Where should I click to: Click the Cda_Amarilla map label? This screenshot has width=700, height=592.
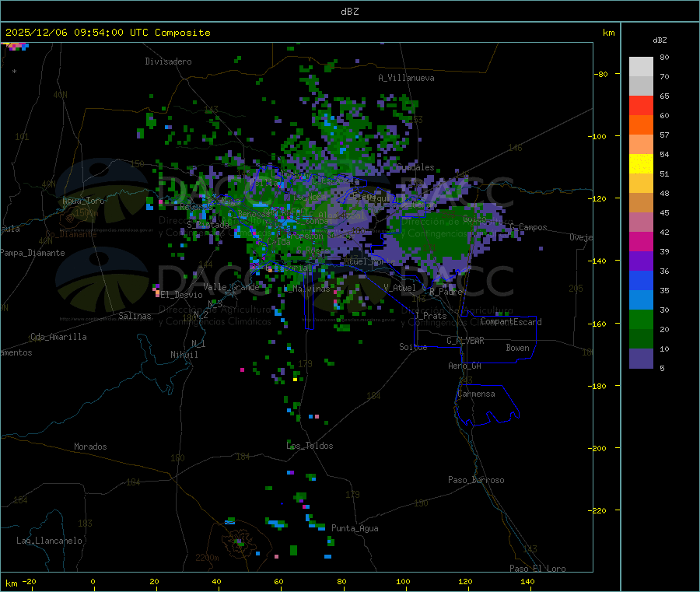click(x=58, y=337)
